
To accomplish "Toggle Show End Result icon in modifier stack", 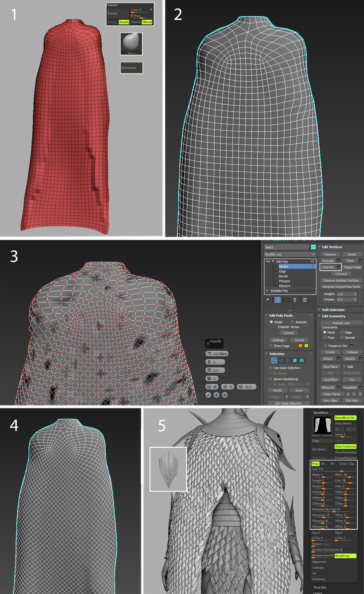I will tap(278, 300).
